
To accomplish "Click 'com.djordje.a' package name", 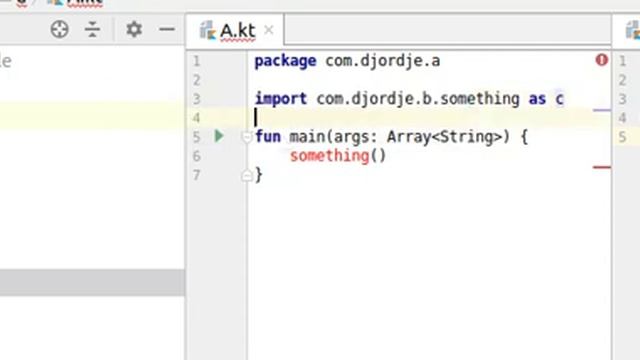I will point(382,61).
